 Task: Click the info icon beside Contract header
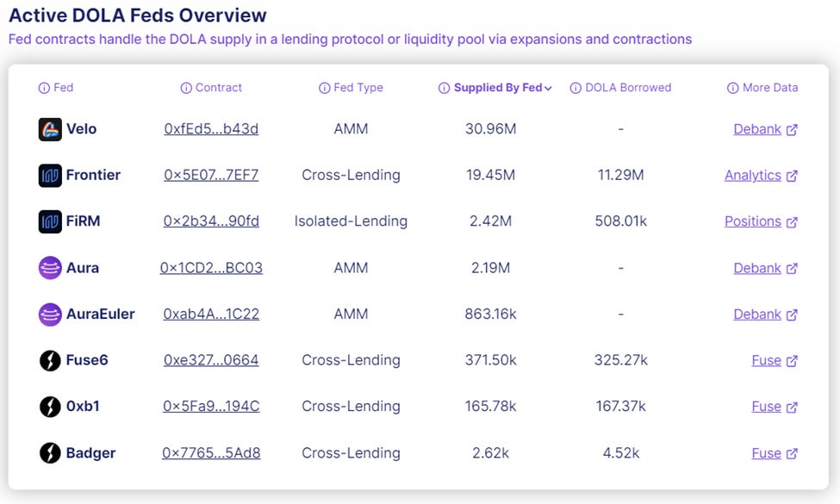(186, 88)
